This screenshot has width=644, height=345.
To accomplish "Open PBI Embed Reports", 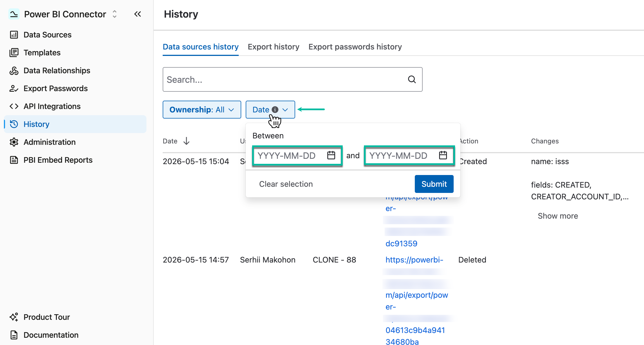I will [58, 160].
